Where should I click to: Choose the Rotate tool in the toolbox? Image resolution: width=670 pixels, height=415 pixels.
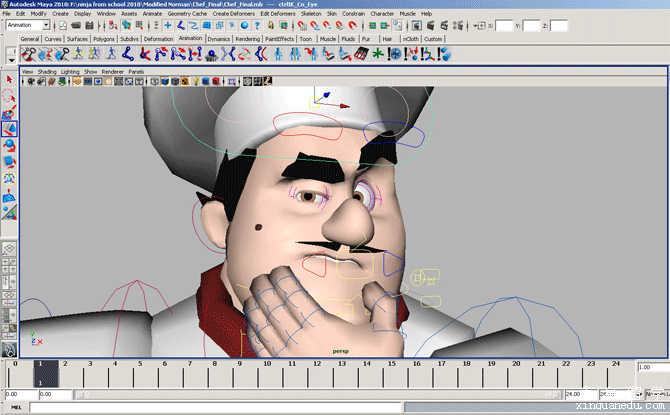coord(9,146)
